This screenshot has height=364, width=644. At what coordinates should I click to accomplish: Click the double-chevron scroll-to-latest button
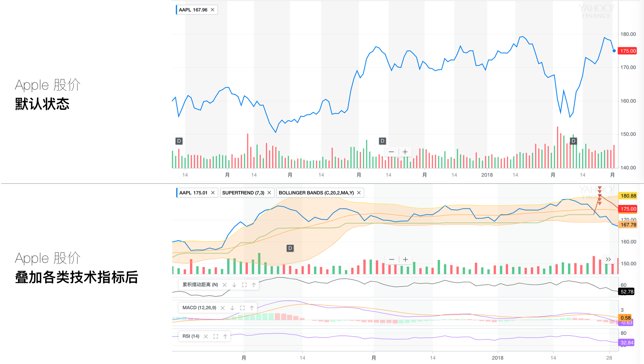(608, 260)
